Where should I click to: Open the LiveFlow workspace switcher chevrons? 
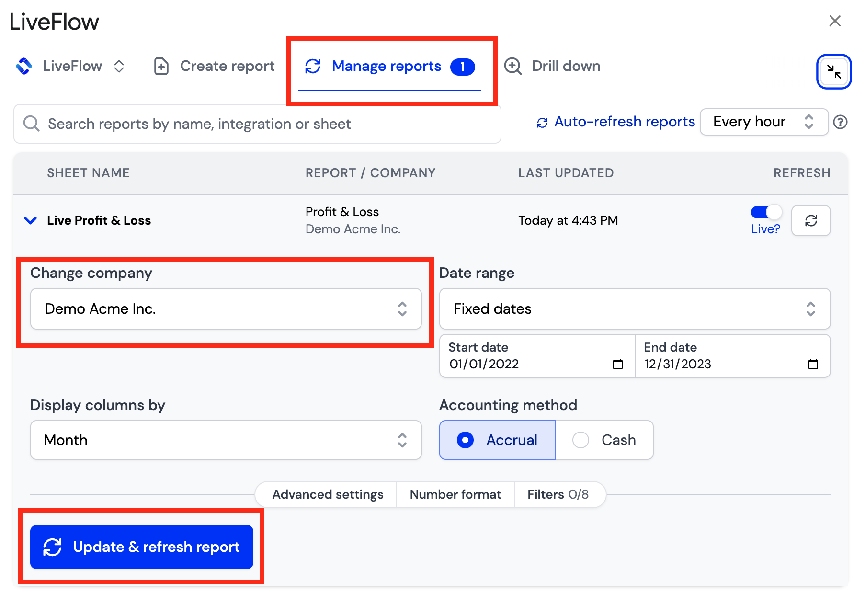[119, 66]
